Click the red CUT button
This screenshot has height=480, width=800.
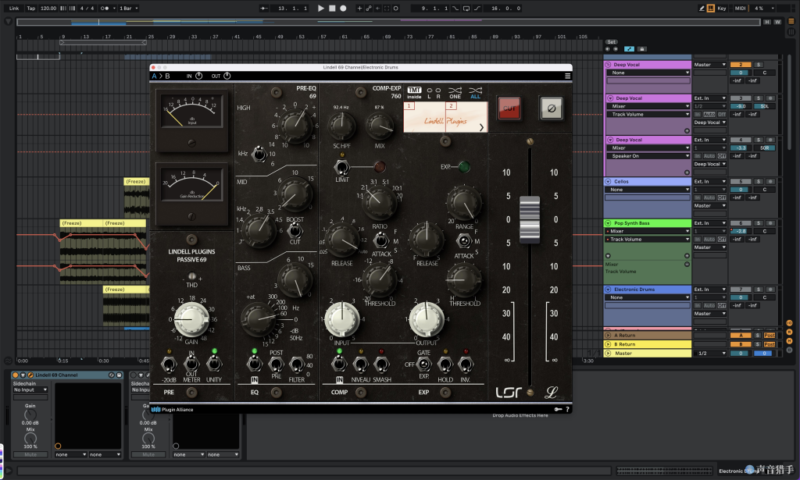pyautogui.click(x=509, y=106)
